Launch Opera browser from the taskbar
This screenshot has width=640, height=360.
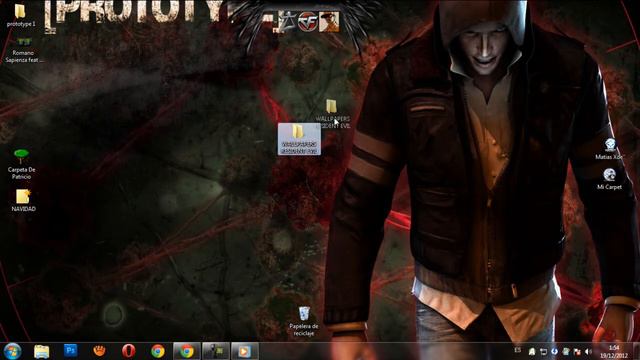tap(129, 351)
